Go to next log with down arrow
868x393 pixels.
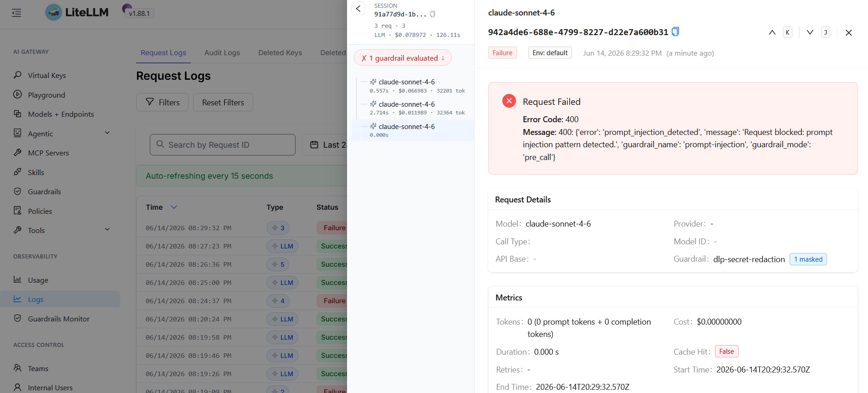[810, 32]
